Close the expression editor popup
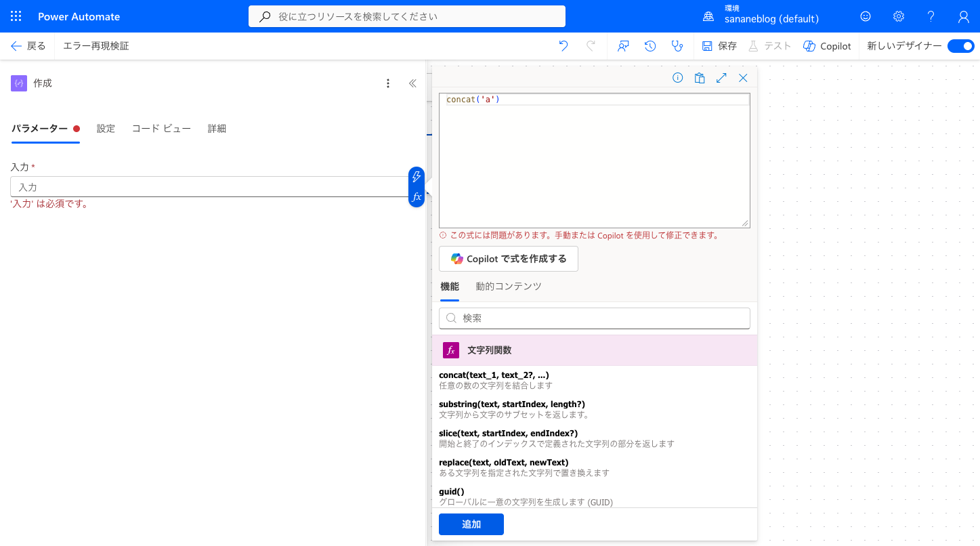This screenshot has width=980, height=546. tap(743, 78)
